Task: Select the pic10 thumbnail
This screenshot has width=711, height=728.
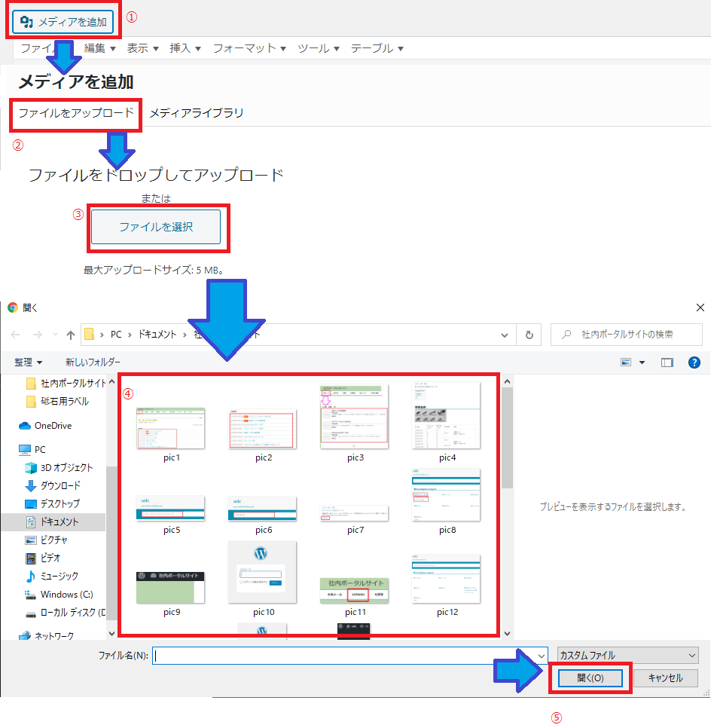Action: click(x=263, y=574)
